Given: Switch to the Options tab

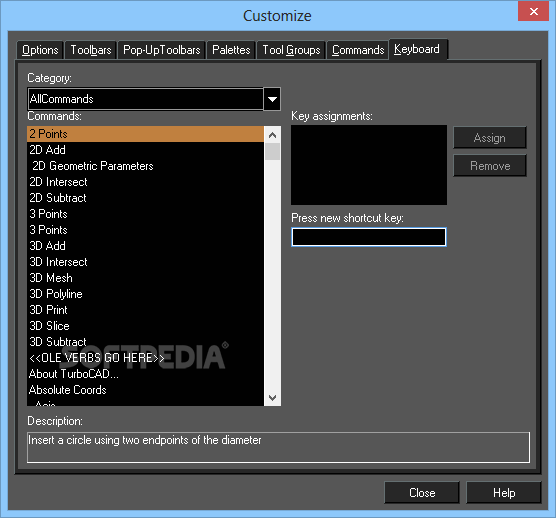Looking at the screenshot, I should pyautogui.click(x=40, y=50).
